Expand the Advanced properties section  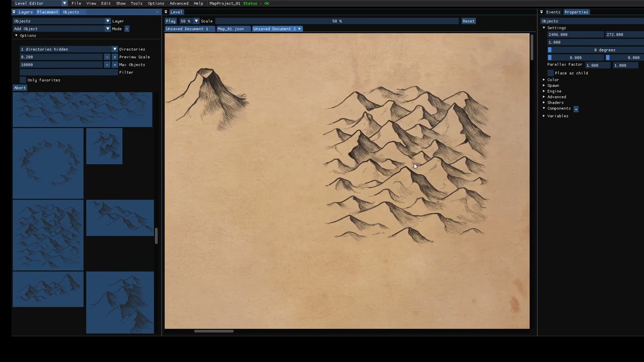[544, 97]
